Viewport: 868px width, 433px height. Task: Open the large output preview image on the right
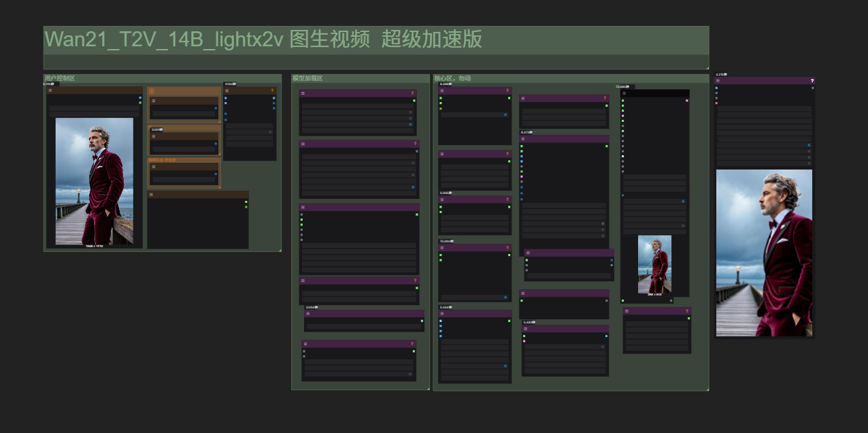[x=764, y=253]
